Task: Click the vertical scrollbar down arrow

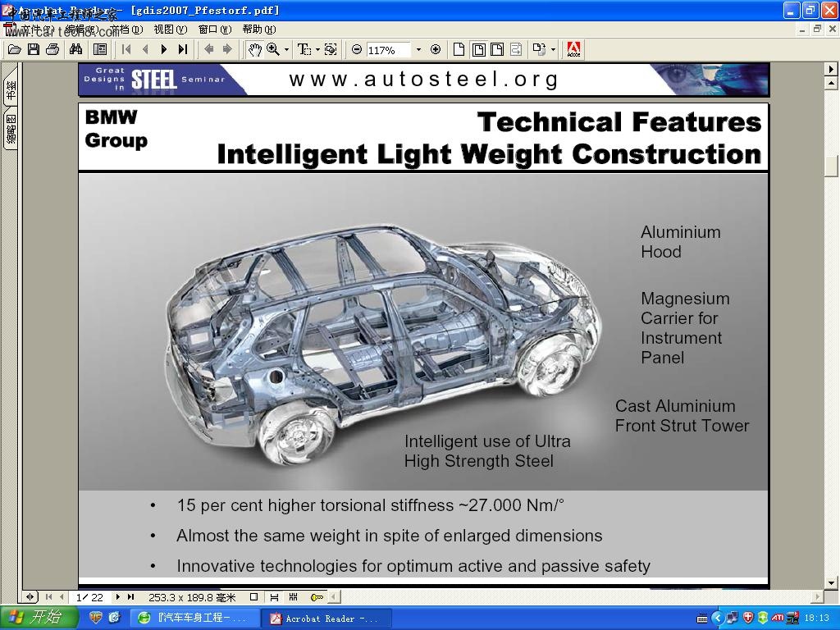Action: [x=831, y=583]
